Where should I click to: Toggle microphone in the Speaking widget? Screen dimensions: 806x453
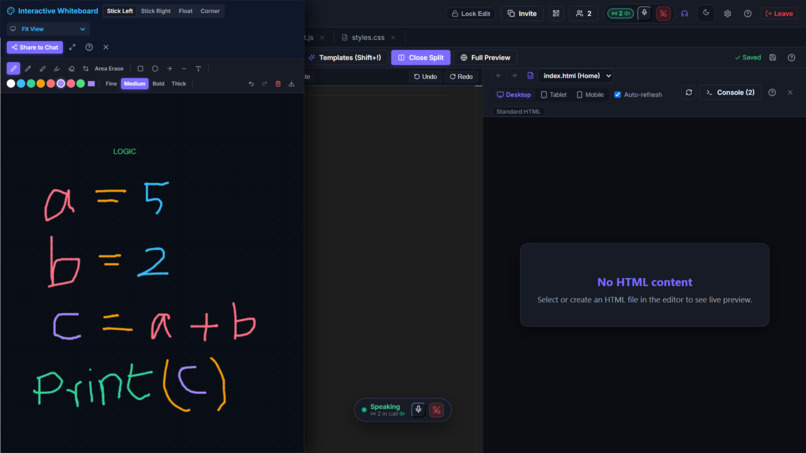(x=418, y=410)
